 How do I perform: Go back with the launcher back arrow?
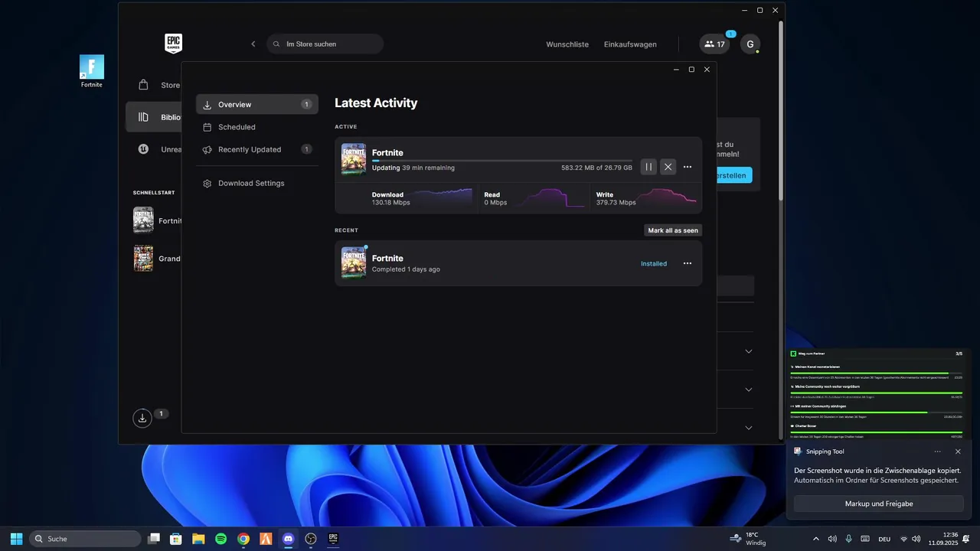253,44
